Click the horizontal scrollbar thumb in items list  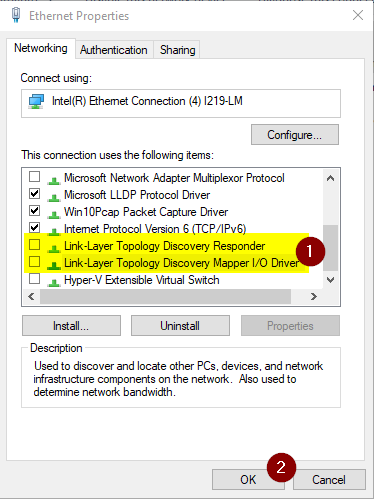coord(165,296)
